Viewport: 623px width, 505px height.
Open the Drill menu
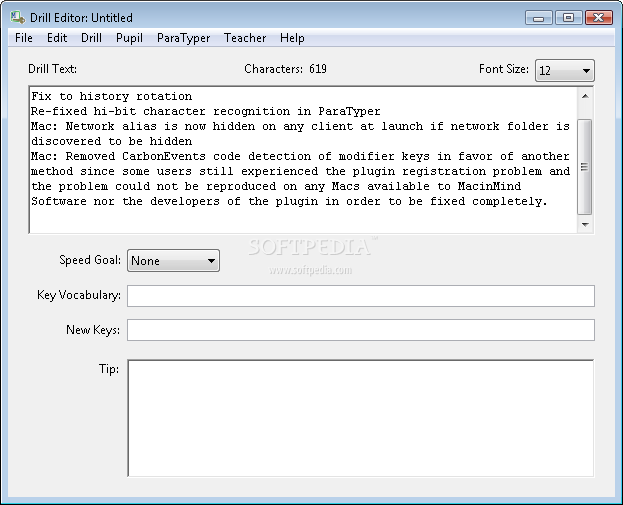[91, 38]
